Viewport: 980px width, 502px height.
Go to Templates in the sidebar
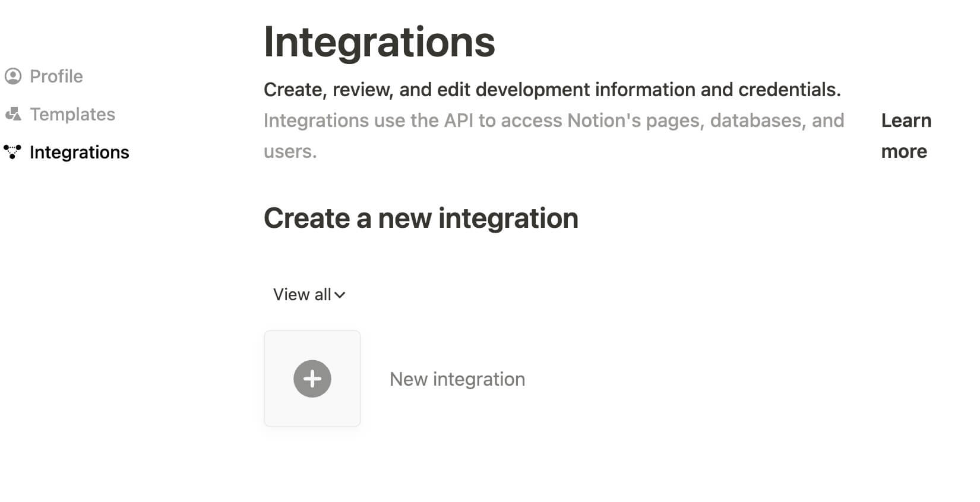click(x=72, y=114)
